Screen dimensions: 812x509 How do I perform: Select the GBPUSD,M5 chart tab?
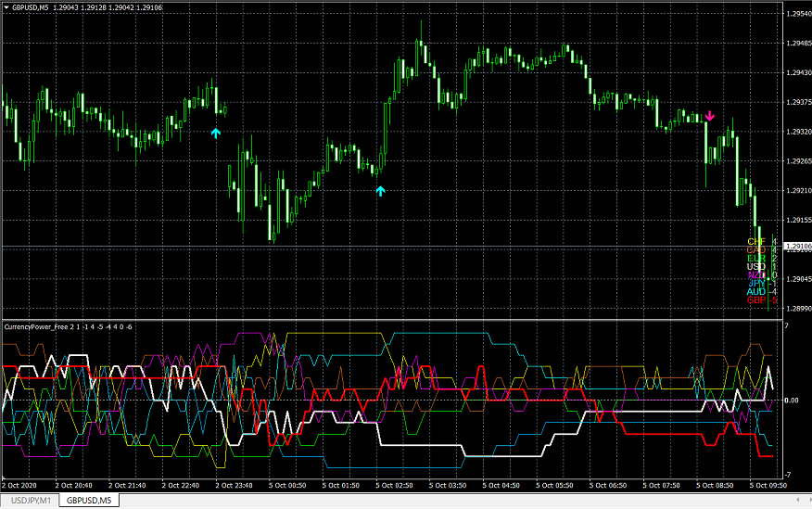point(89,501)
